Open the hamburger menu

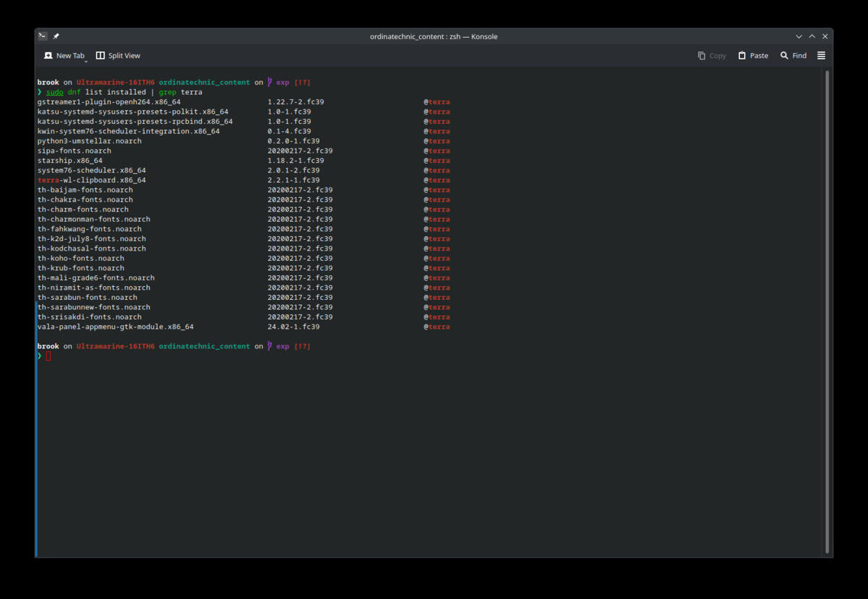[821, 55]
